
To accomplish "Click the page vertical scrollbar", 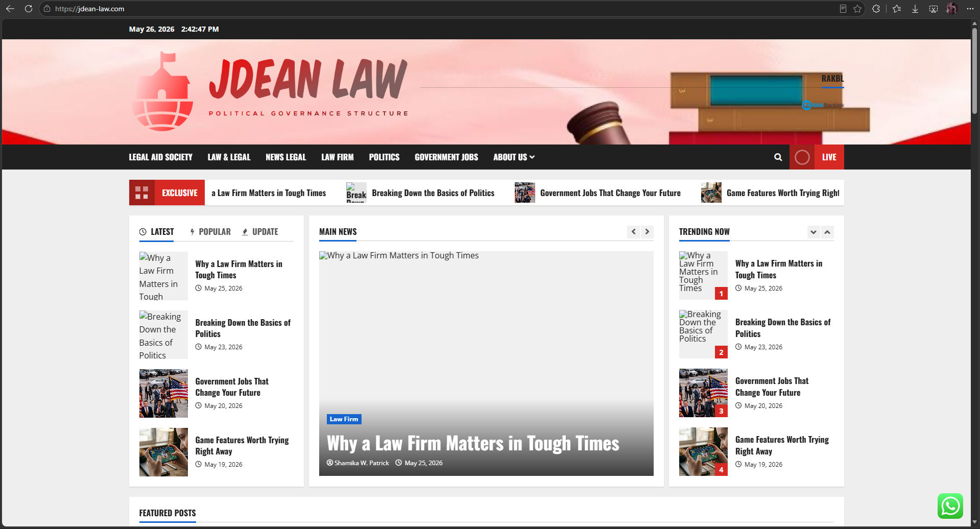I will point(974,71).
